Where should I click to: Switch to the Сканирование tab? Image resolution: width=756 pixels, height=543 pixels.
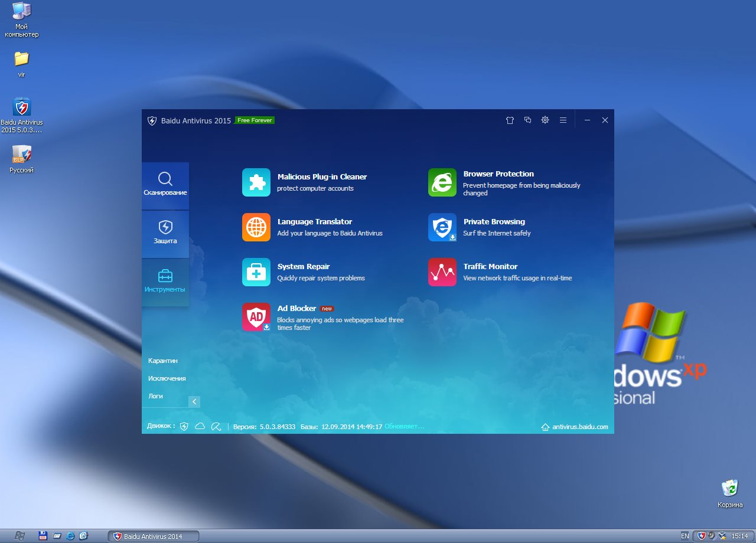pos(165,185)
